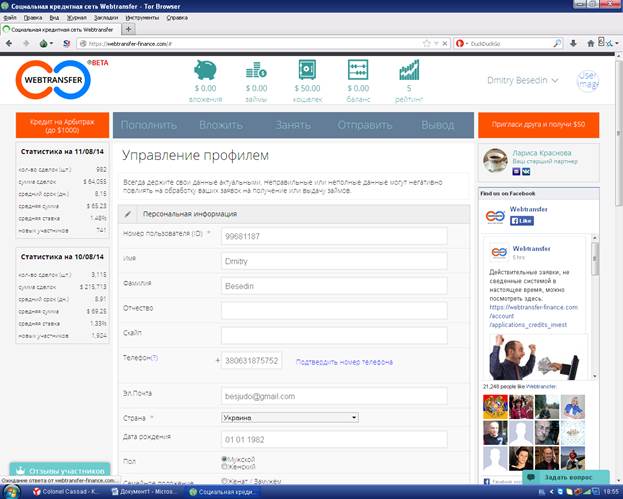Bookmark page with star icon
The width and height of the screenshot is (623, 499).
(x=426, y=43)
